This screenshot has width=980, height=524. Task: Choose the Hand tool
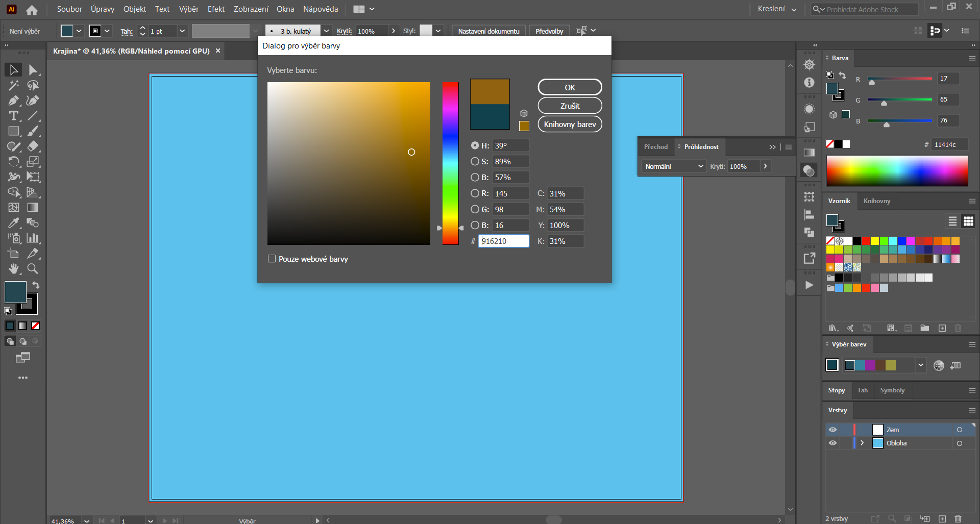(x=14, y=268)
